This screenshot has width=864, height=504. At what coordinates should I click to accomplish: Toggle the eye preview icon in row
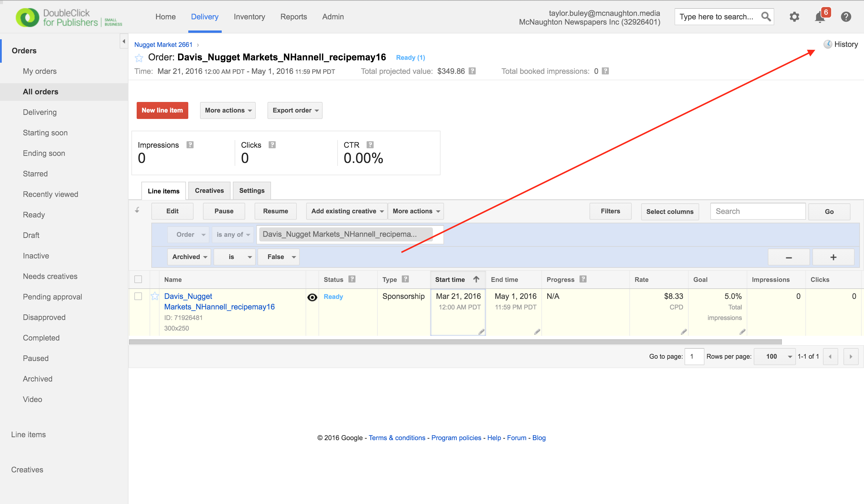[312, 297]
